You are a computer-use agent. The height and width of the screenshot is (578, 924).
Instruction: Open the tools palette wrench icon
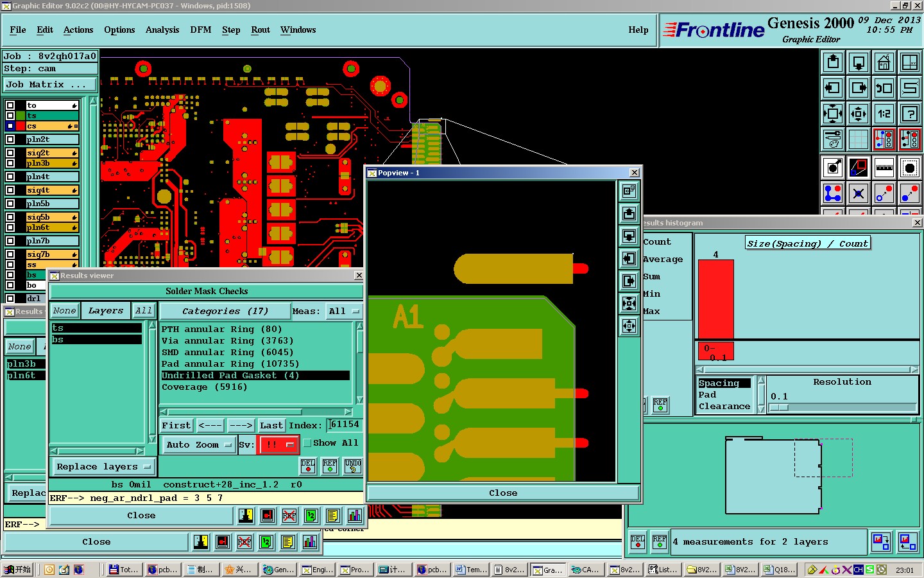[833, 139]
